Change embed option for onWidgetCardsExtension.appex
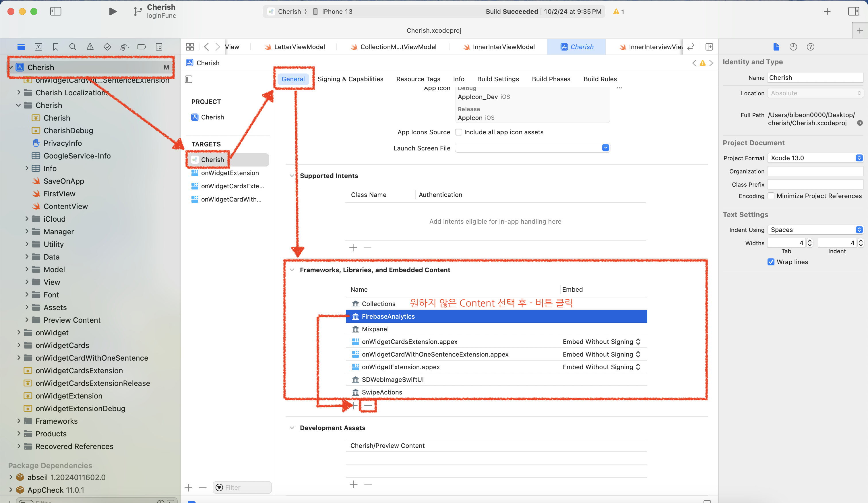This screenshot has width=868, height=503. tap(601, 342)
